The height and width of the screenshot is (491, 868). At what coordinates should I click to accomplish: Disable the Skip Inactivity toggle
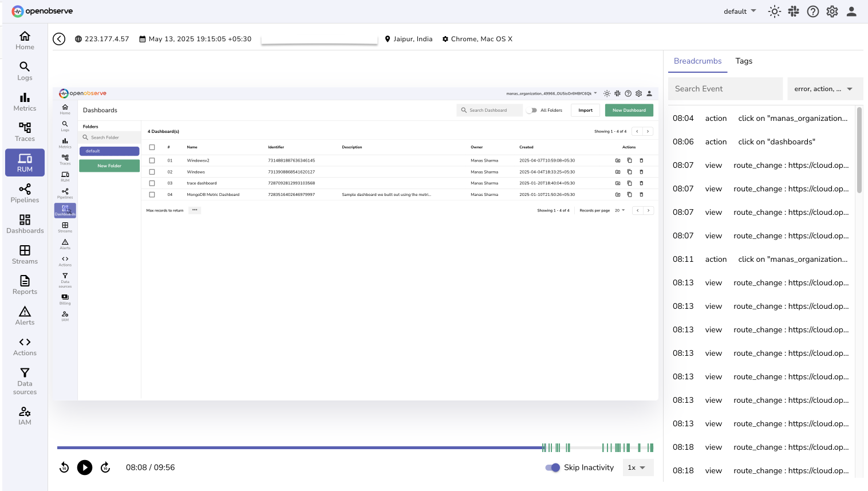coord(551,468)
